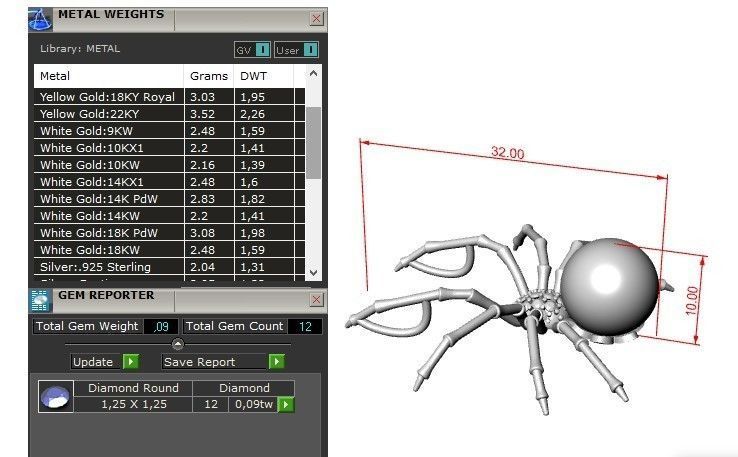Click the metal list scroll-up arrow
The height and width of the screenshot is (457, 738).
click(313, 73)
